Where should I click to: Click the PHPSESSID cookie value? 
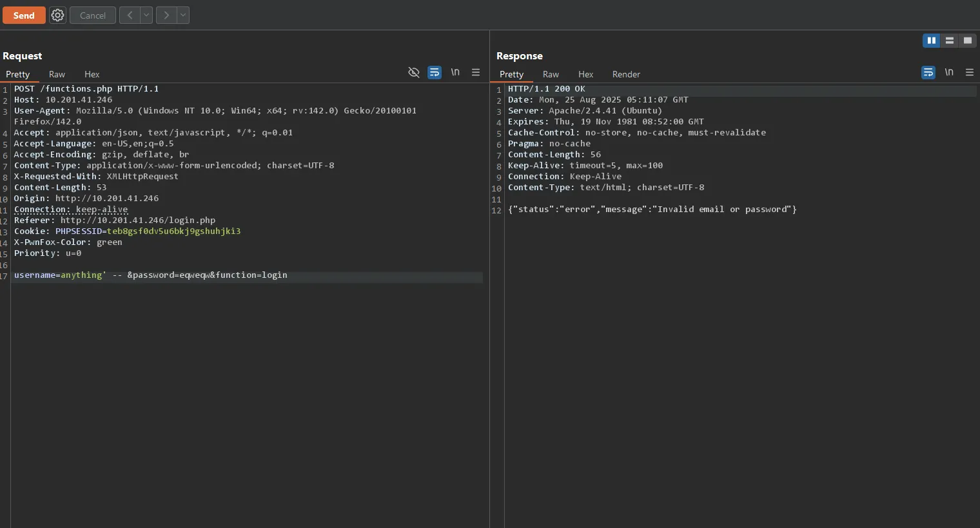pyautogui.click(x=173, y=231)
